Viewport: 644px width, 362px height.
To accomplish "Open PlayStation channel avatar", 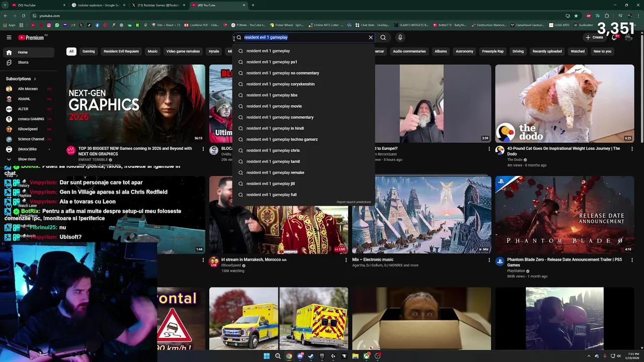I will 500,261.
